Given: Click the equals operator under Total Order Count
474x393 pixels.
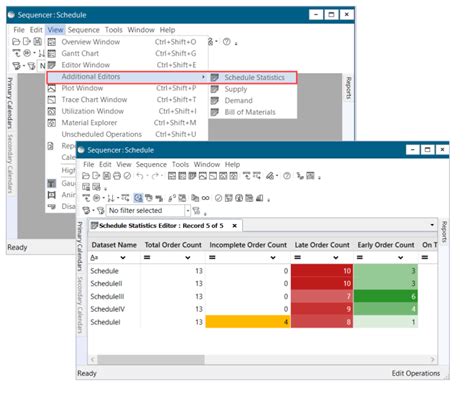Looking at the screenshot, I should point(147,257).
